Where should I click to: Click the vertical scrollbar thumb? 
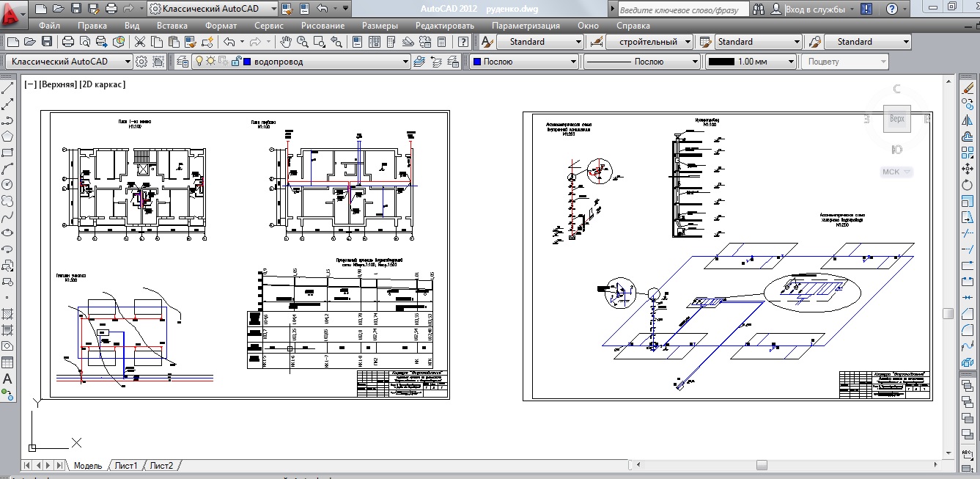pos(948,313)
